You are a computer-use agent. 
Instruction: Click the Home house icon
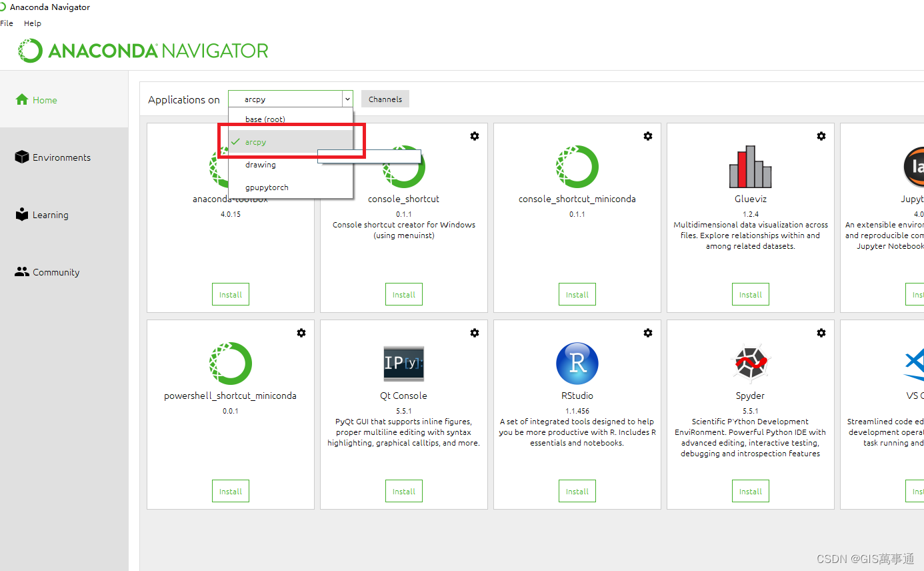pyautogui.click(x=22, y=99)
